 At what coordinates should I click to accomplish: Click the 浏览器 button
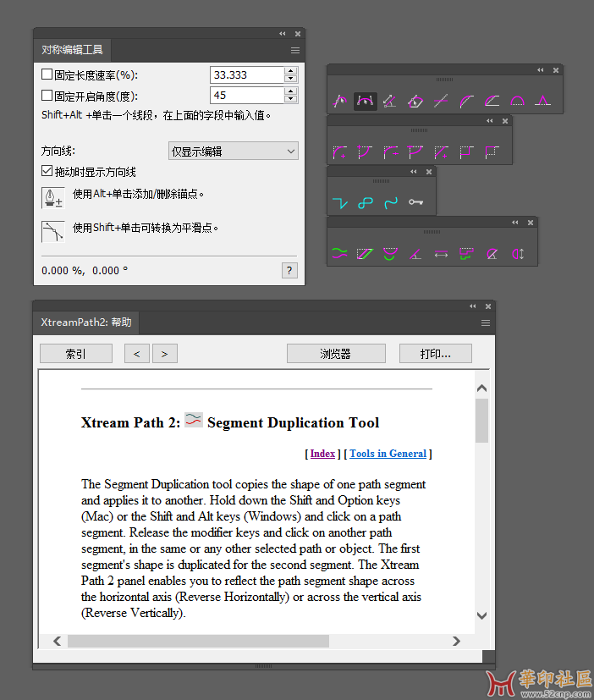(336, 354)
